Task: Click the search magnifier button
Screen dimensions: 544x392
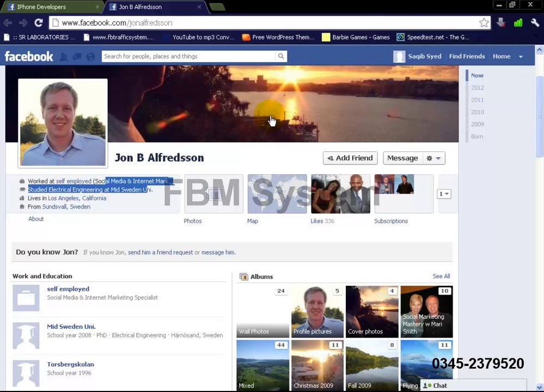Action: pyautogui.click(x=281, y=56)
